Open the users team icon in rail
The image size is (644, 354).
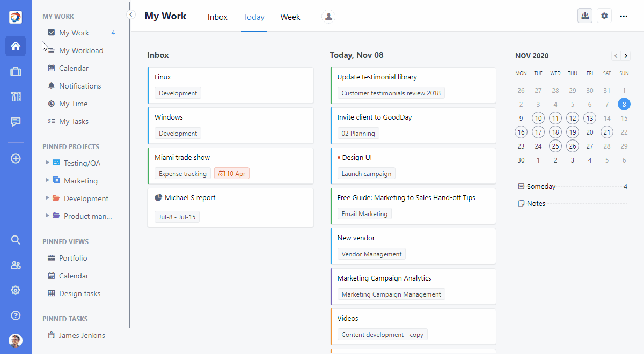pos(16,265)
